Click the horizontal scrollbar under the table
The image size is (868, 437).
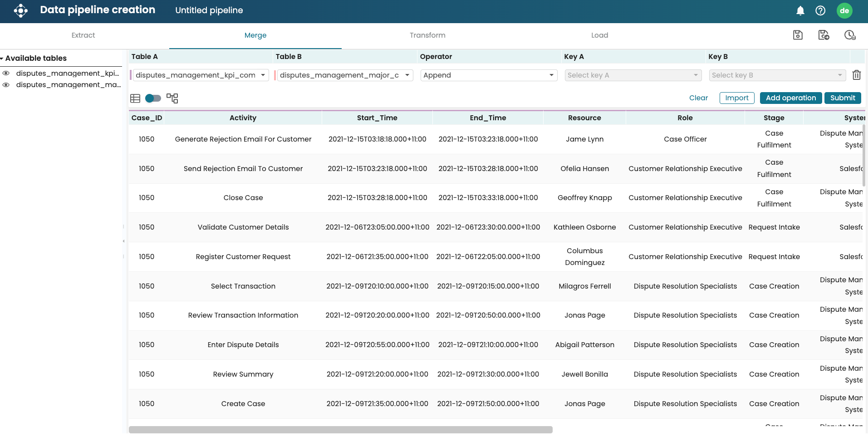point(340,429)
